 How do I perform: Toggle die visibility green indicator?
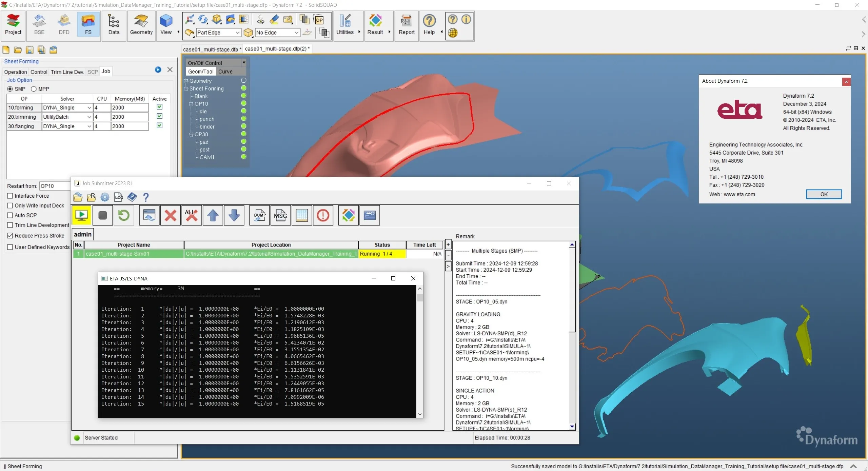[x=243, y=111]
